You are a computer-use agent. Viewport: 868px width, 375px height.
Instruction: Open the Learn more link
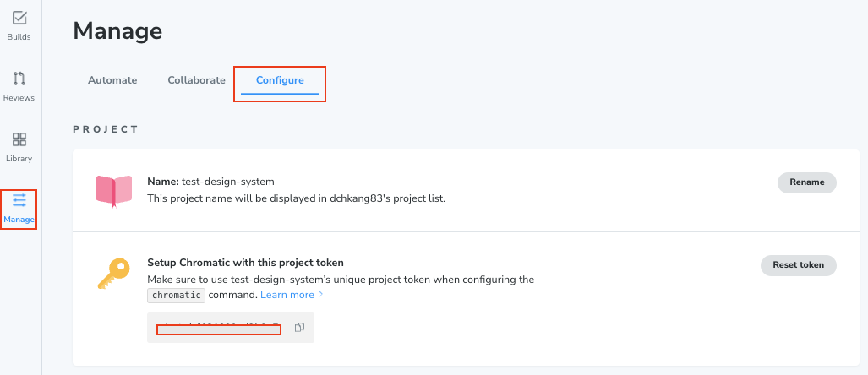(292, 295)
